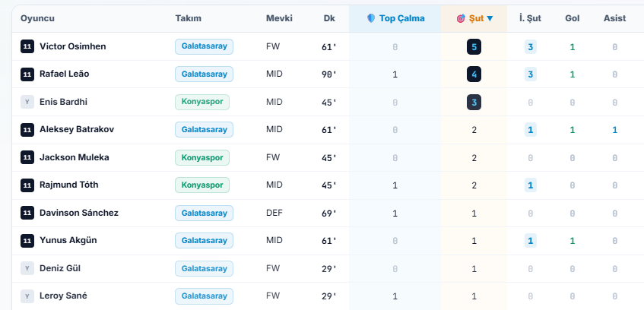The height and width of the screenshot is (310, 644).
Task: Click Osimhen's highlighted 5 shots badge
Action: click(474, 47)
